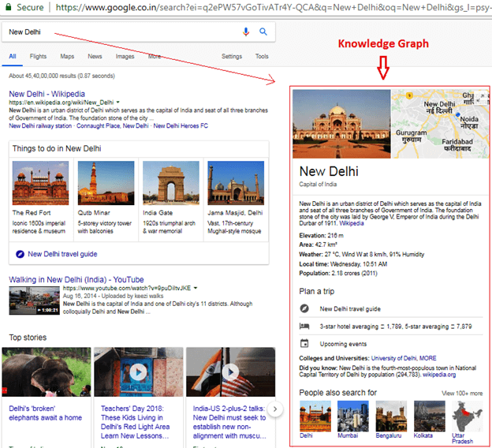Click the compass icon in Plan a trip
This screenshot has height=448, width=492.
click(x=304, y=308)
